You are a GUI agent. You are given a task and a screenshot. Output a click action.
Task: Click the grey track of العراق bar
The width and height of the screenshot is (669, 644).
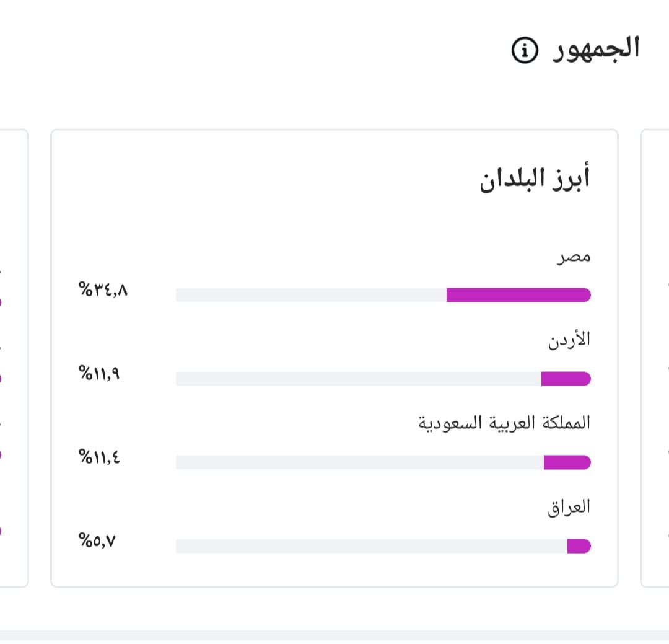coord(372,546)
